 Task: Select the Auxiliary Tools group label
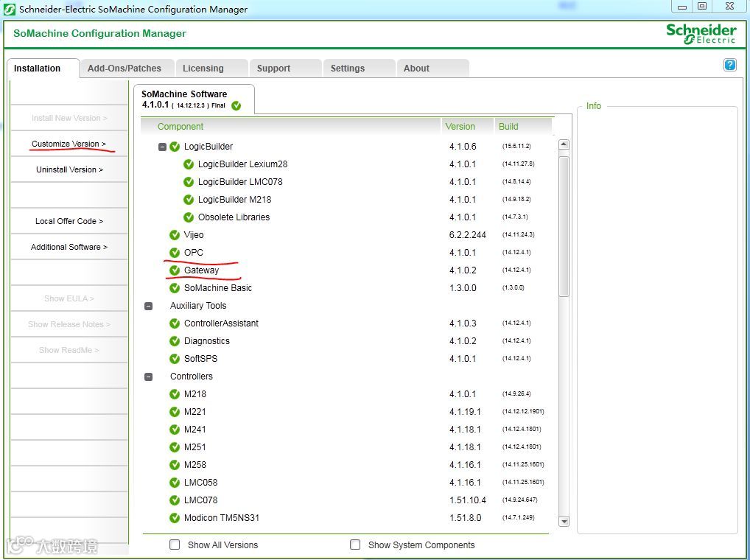tap(198, 306)
